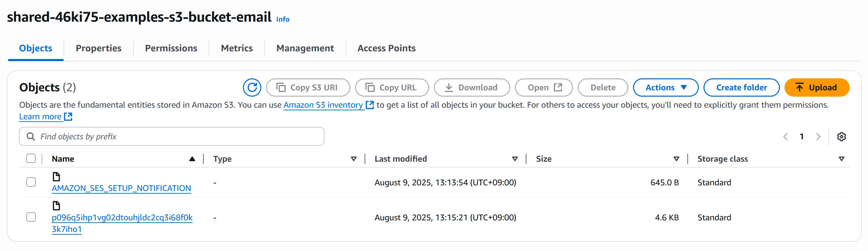Click file icon above p096q5ihp1vg02 object
The height and width of the screenshot is (251, 868).
point(56,206)
